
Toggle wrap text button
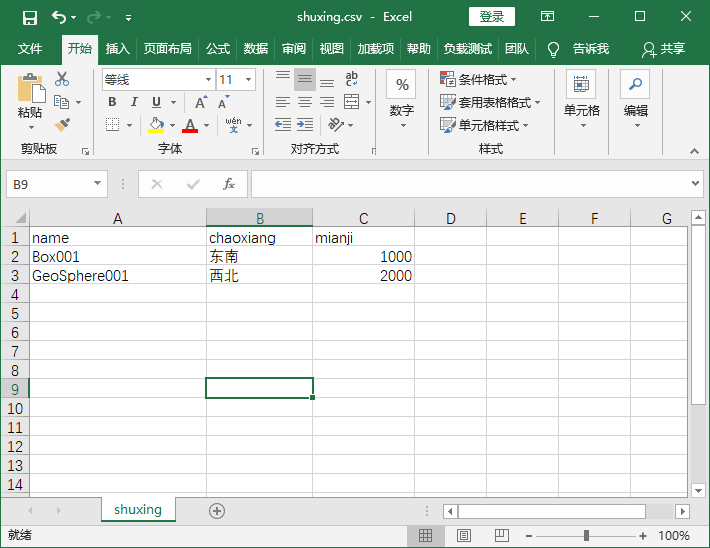click(351, 79)
